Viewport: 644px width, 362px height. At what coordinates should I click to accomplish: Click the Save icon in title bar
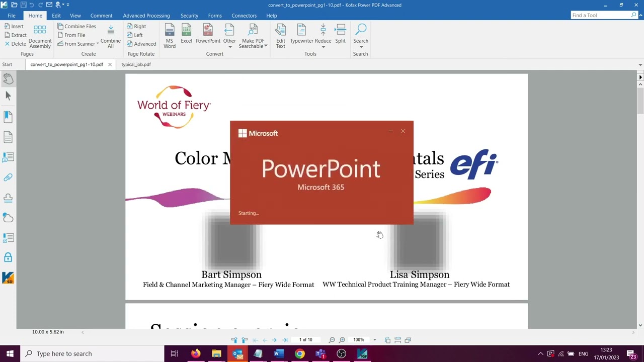(23, 5)
